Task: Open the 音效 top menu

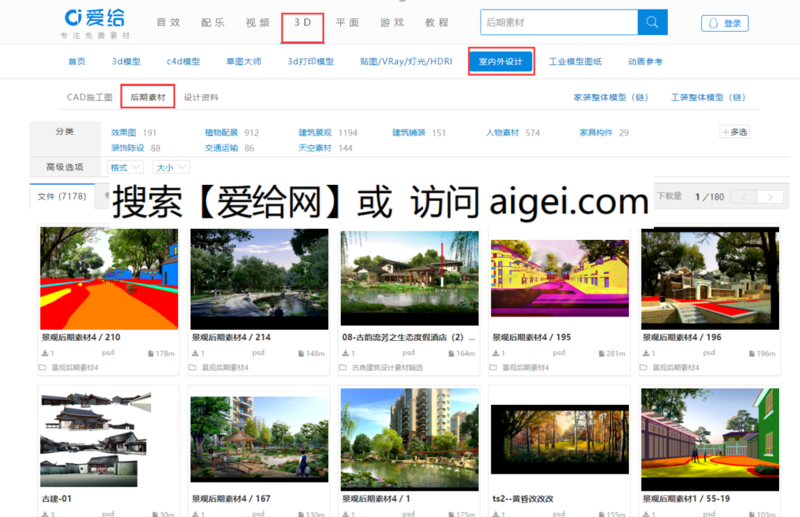Action: (168, 22)
